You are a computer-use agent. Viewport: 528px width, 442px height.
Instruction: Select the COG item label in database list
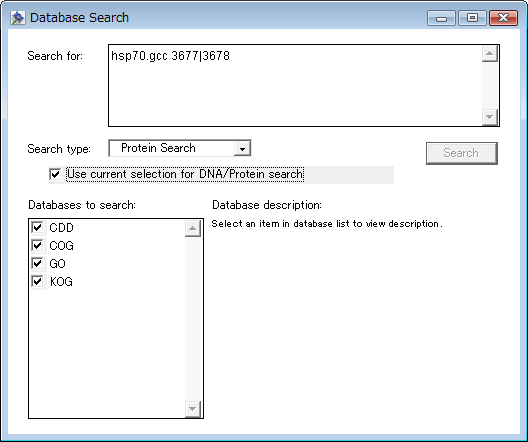click(61, 246)
